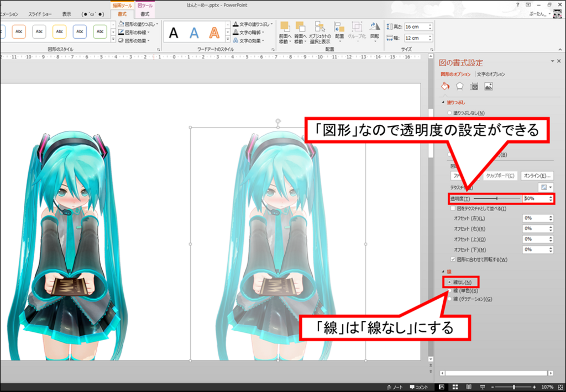Check 図をテクスチャとして並べる checkbox
Image resolution: width=566 pixels, height=392 pixels.
click(x=453, y=209)
